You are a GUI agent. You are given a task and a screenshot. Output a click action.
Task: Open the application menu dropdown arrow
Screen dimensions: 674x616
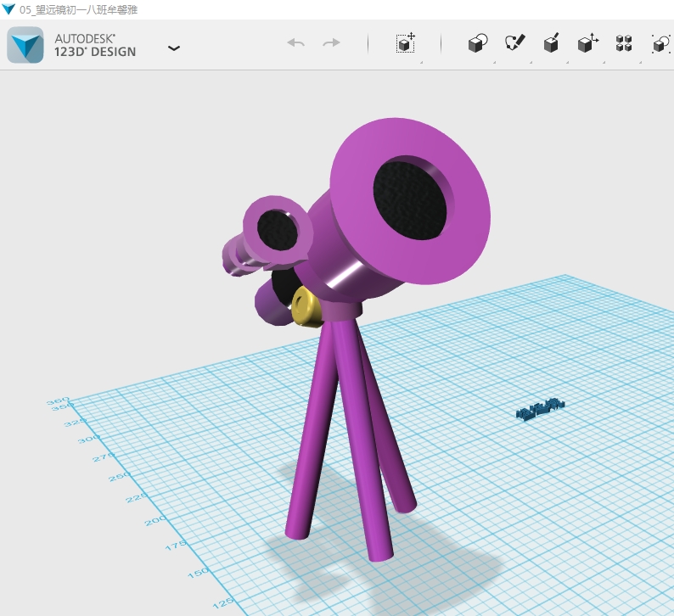click(x=174, y=48)
